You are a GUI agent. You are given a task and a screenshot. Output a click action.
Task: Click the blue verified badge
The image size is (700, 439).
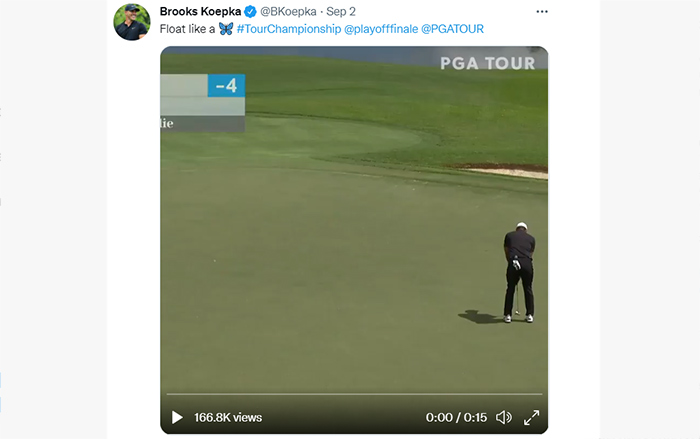[x=250, y=12]
